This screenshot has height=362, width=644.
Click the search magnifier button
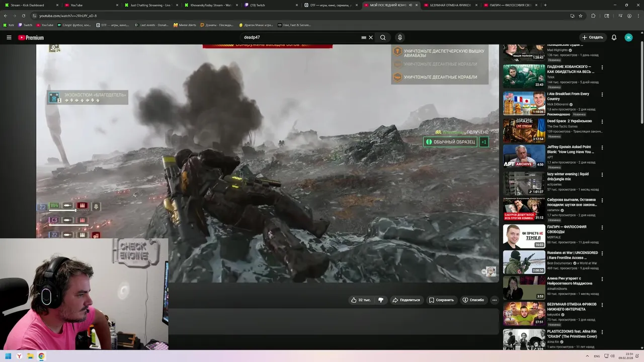click(383, 38)
